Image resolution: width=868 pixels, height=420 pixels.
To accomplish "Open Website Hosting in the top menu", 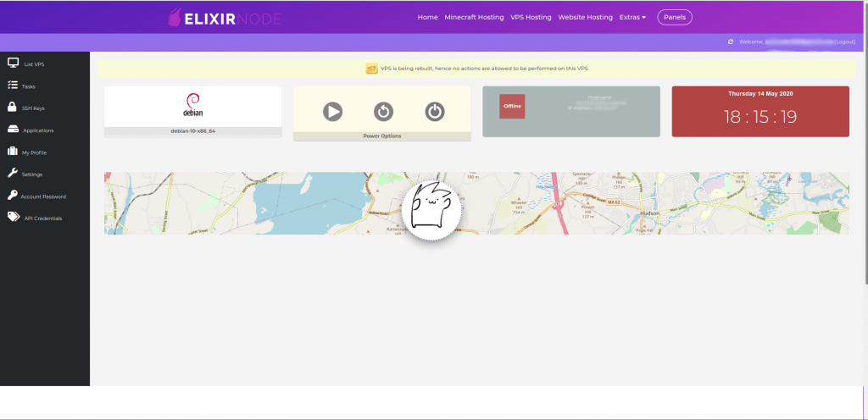I will (x=585, y=18).
